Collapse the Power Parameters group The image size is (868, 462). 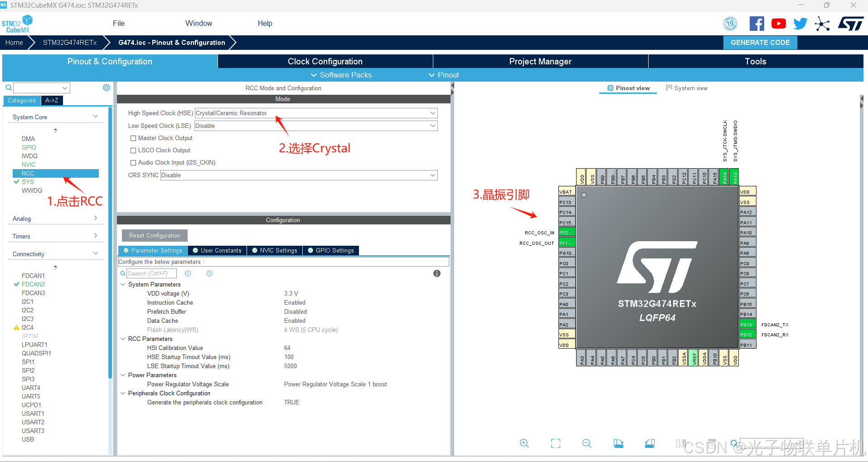click(123, 375)
